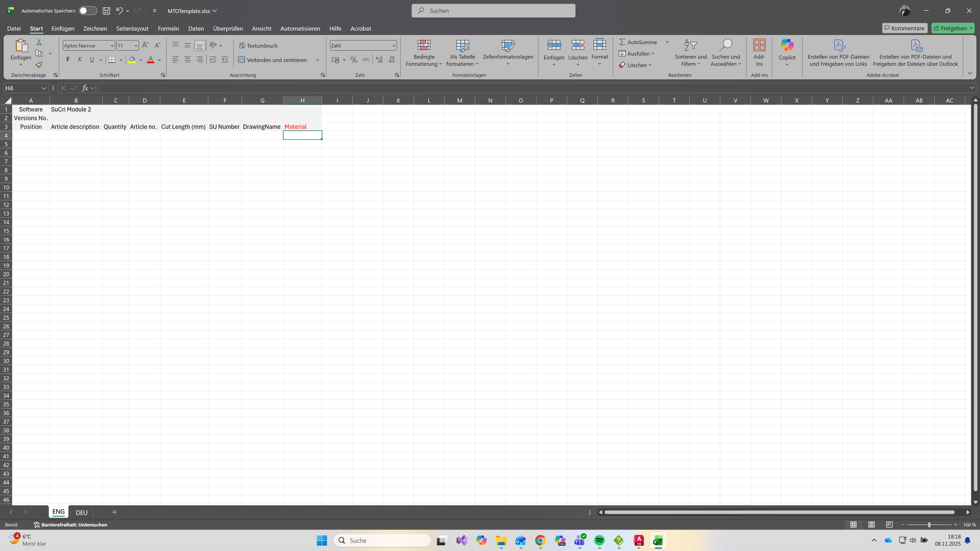Click the Suchen search box
980x551 pixels.
click(x=494, y=11)
